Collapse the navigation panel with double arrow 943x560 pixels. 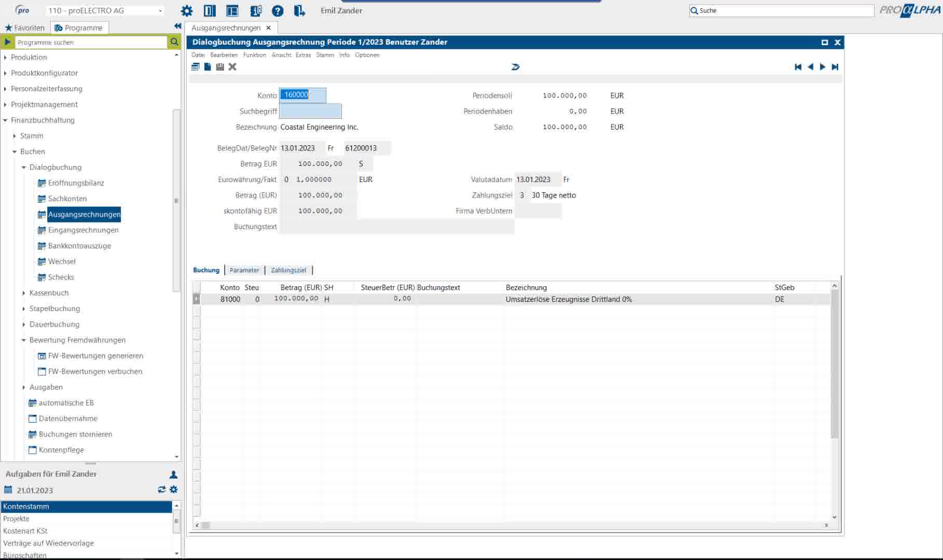tap(177, 26)
